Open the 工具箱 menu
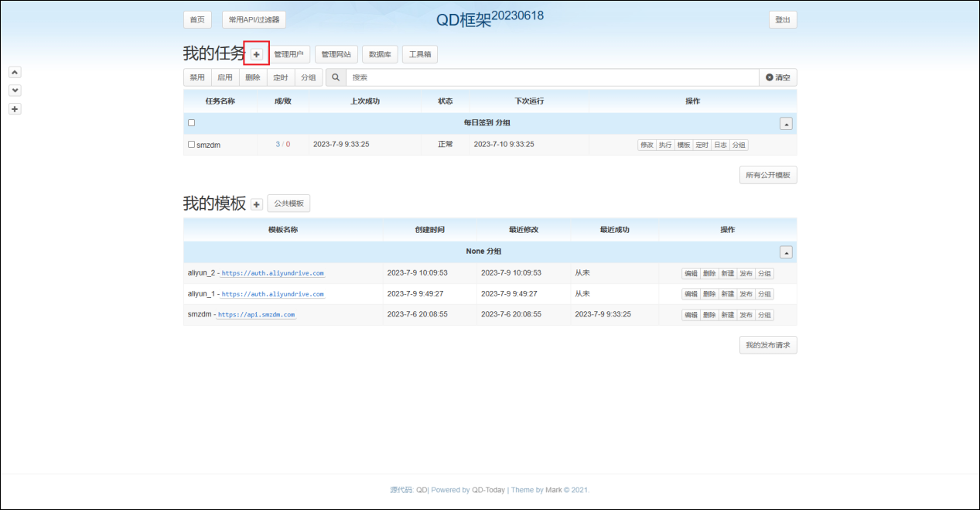The image size is (980, 510). (x=420, y=54)
